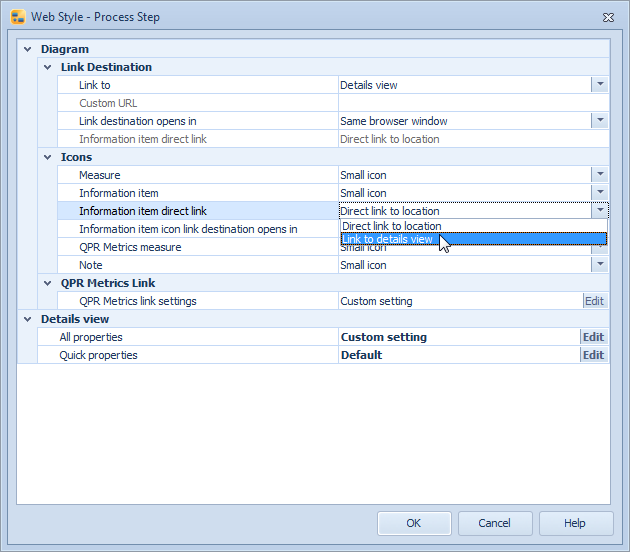Click the 'Details view' section heading
Screen dimensions: 630x552
pyautogui.click(x=75, y=319)
